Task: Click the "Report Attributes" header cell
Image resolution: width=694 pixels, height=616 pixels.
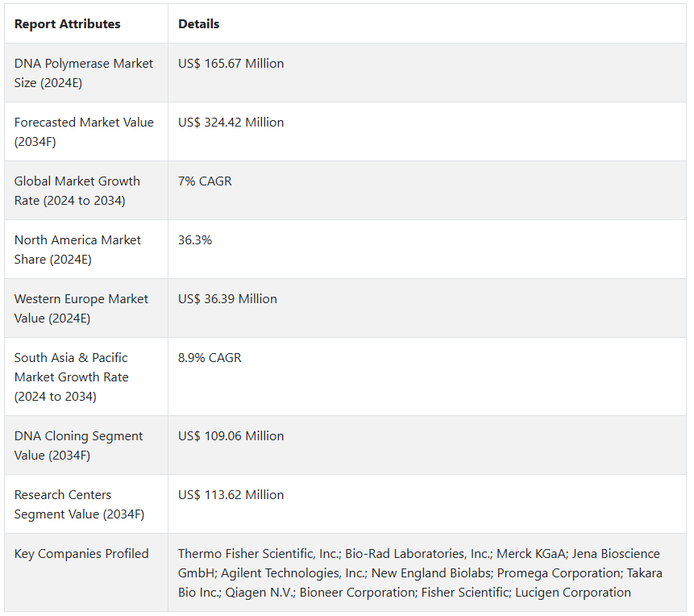Action: pos(68,24)
